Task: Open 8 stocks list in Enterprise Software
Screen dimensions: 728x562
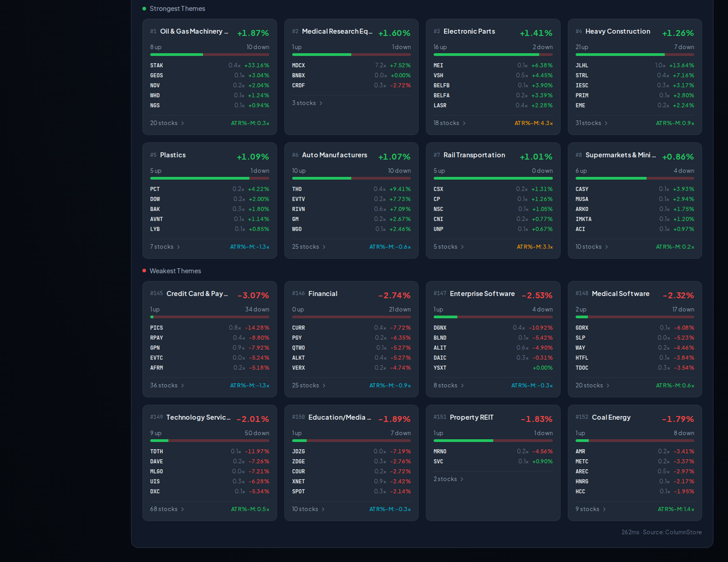Action: tap(449, 386)
